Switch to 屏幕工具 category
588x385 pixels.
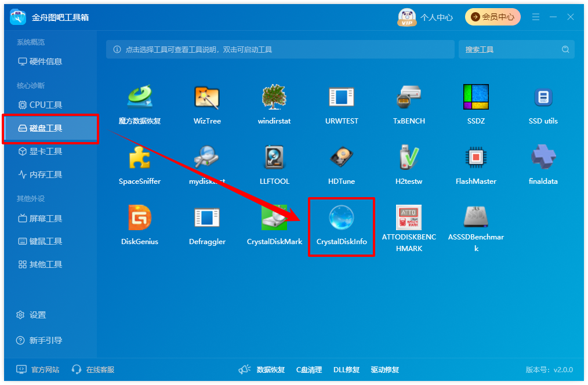(40, 219)
